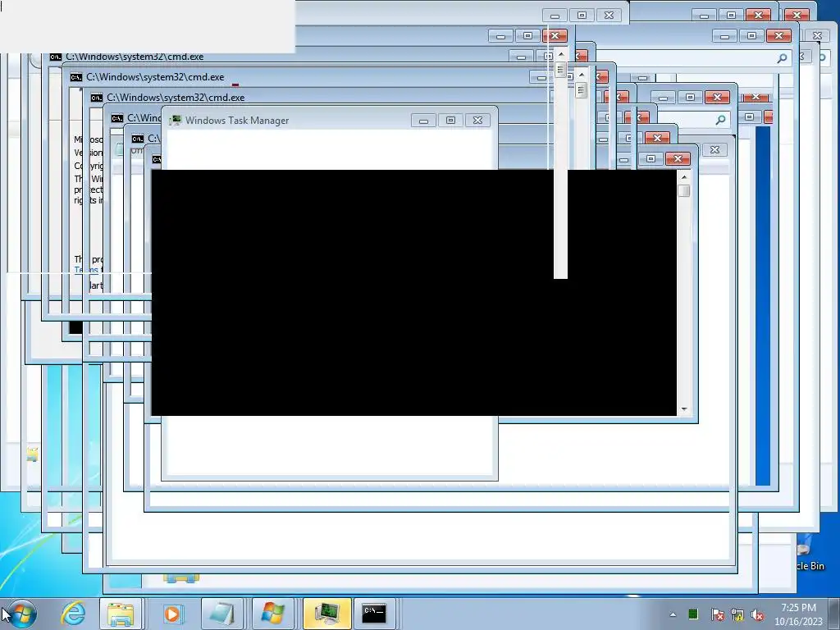Show hidden system tray icons
This screenshot has width=840, height=630.
click(673, 614)
